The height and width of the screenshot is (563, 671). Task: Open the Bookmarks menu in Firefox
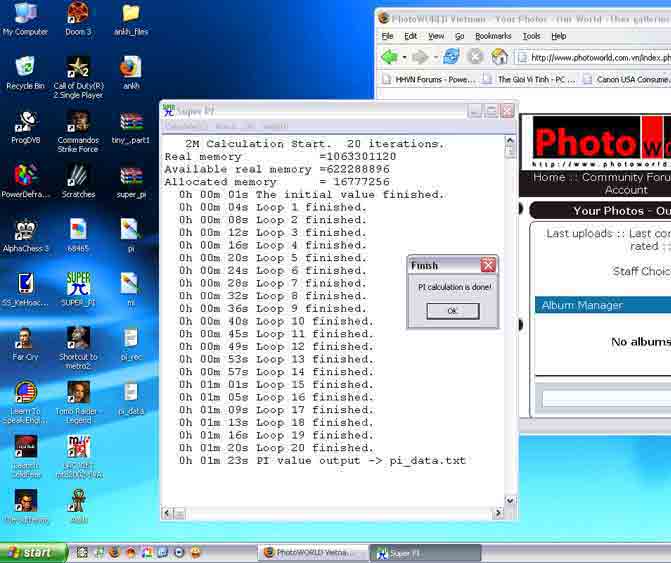tap(493, 36)
